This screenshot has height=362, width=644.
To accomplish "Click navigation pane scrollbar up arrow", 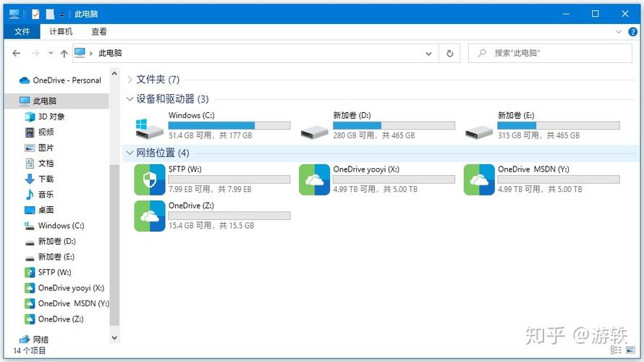I will 114,74.
